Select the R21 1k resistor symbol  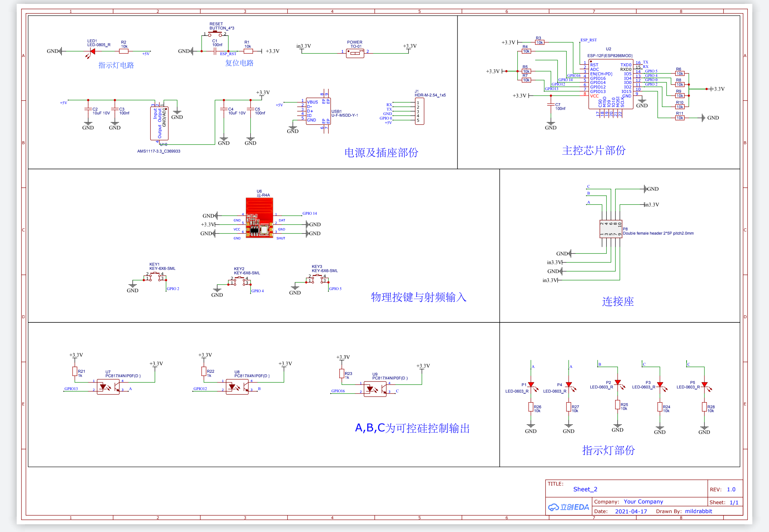75,371
